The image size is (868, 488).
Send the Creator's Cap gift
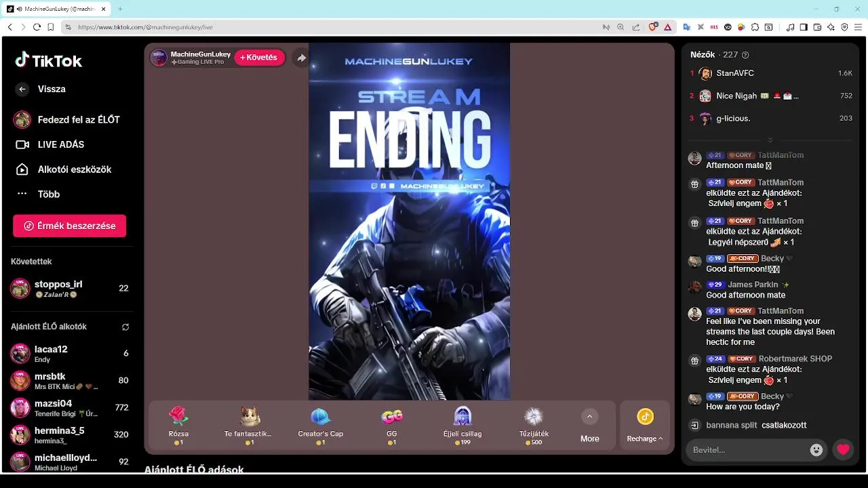[321, 426]
